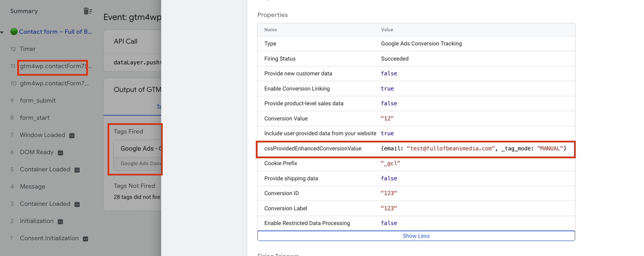Select event 9 form_submit
Image resolution: width=644 pixels, height=256 pixels.
click(x=38, y=100)
